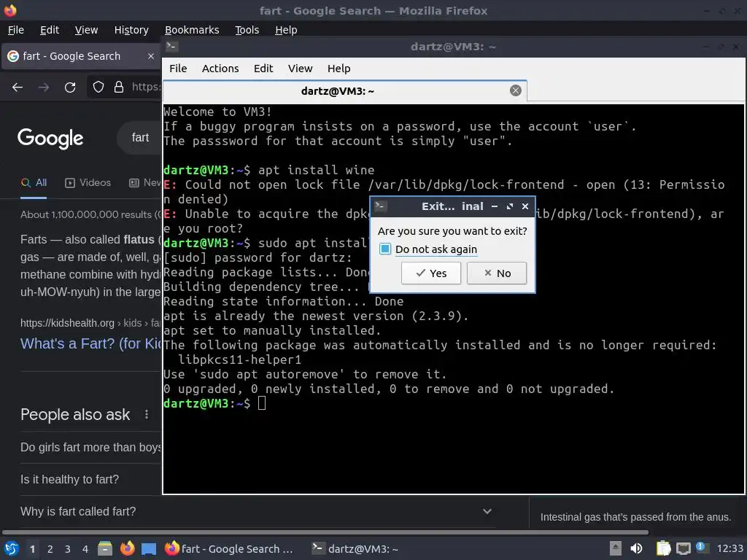
Task: Confirm exit with the Yes button
Action: click(x=430, y=273)
